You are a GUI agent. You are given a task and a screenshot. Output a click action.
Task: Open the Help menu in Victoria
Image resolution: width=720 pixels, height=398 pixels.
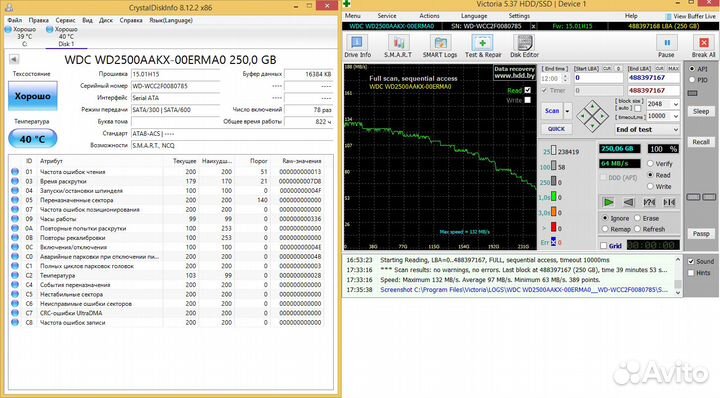[631, 16]
